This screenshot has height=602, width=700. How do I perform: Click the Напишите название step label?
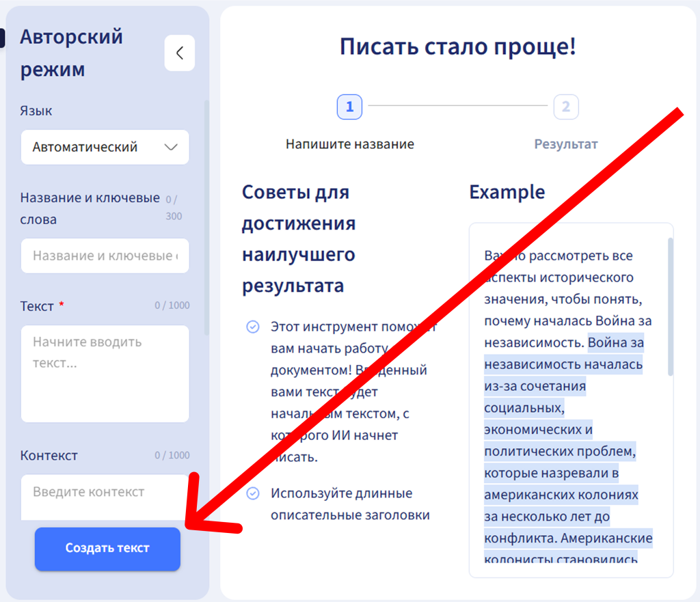(350, 144)
